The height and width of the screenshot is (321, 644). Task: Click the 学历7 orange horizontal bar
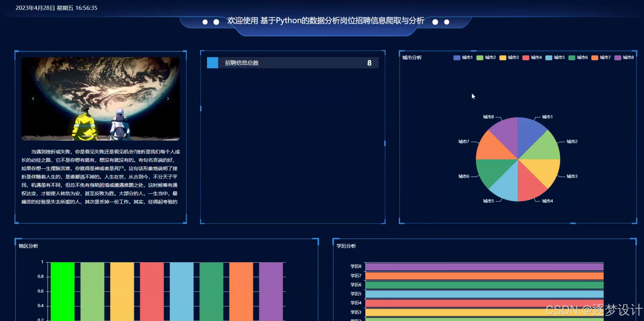click(485, 276)
